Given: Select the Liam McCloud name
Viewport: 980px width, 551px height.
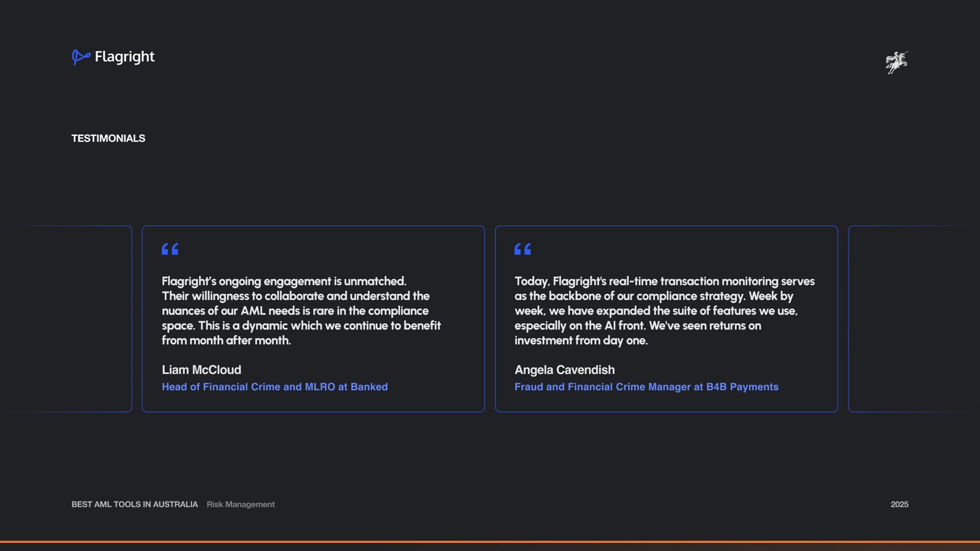Looking at the screenshot, I should tap(202, 370).
